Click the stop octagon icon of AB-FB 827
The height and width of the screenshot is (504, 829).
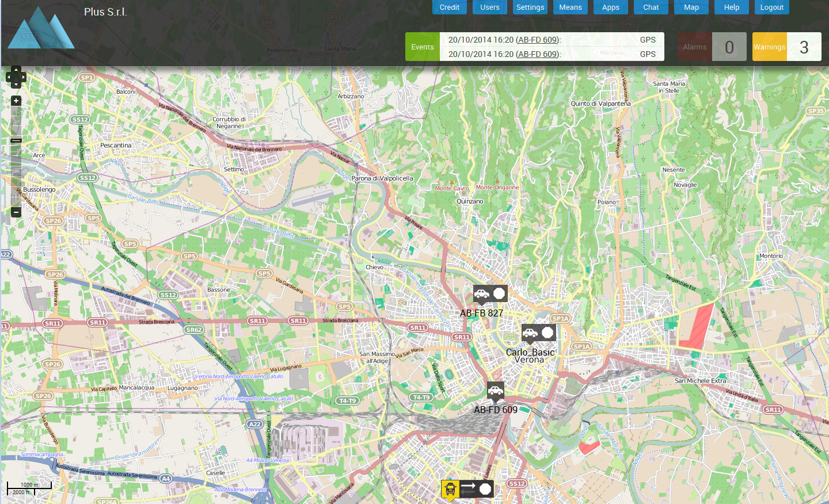click(499, 294)
